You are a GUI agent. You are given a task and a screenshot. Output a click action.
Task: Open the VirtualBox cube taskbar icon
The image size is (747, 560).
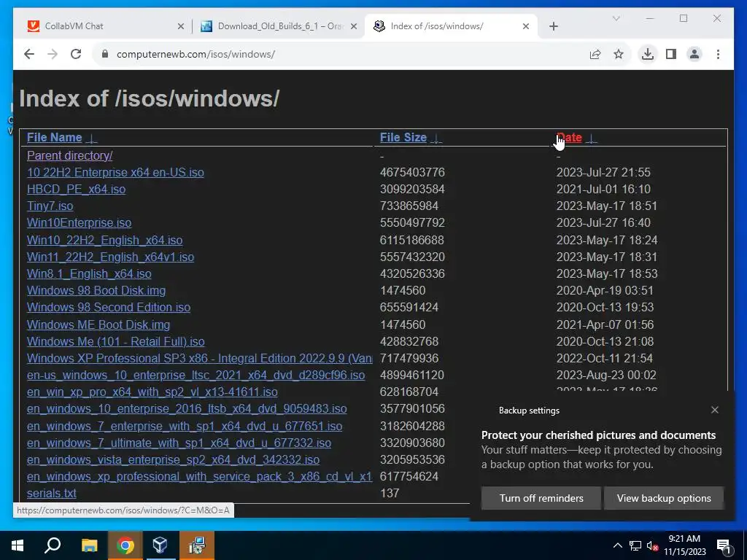pos(160,545)
